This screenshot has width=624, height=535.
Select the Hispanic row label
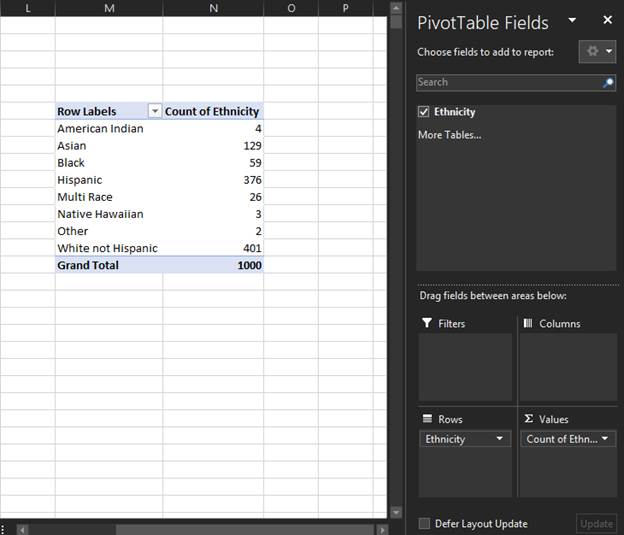pos(109,180)
